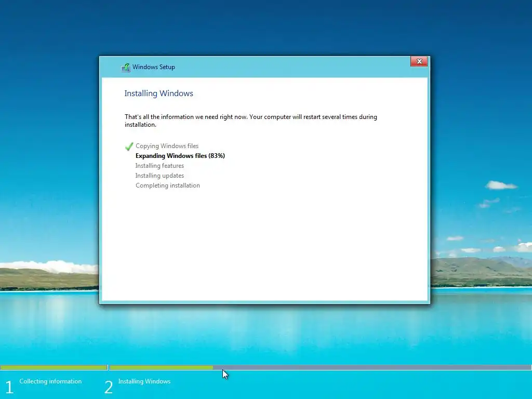Viewport: 532px width, 399px height.
Task: Click the restart information paragraph
Action: point(251,121)
